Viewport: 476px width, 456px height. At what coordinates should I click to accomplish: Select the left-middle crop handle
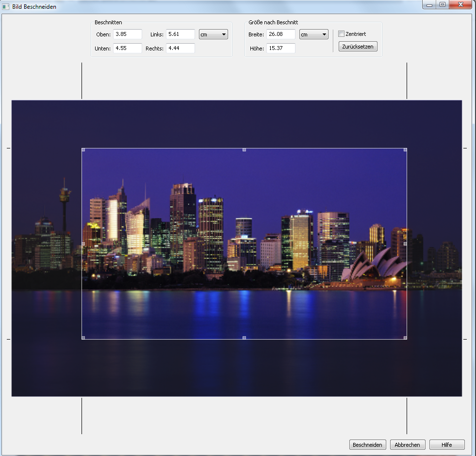[x=83, y=244]
